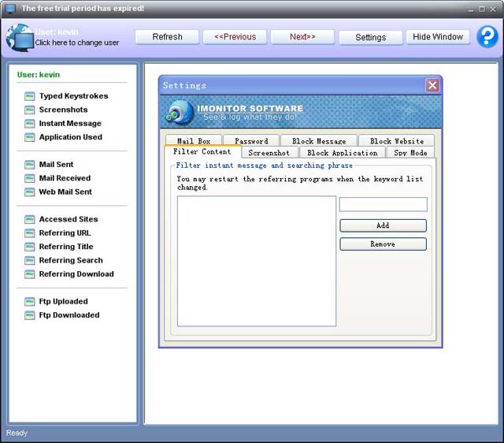Click the Remove keyword button
The width and height of the screenshot is (504, 443).
384,244
